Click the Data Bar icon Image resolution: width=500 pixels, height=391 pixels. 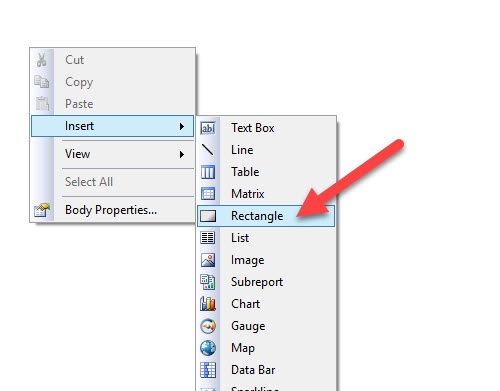208,370
